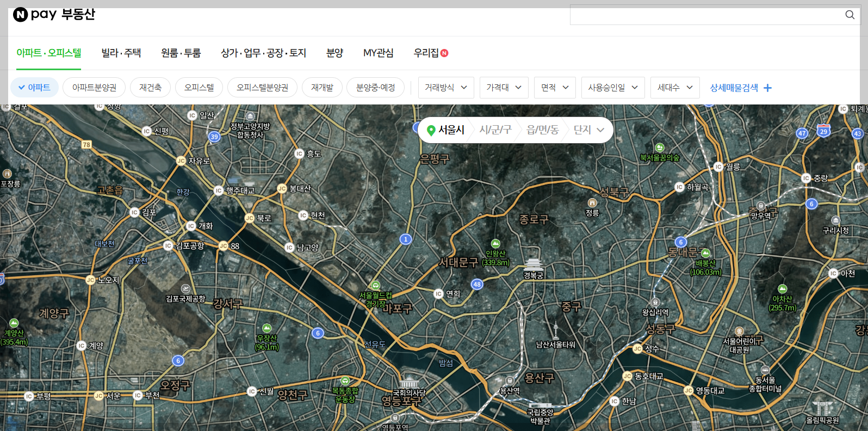The width and height of the screenshot is (868, 431).
Task: Click the 올림픽공원 landmark icon
Action: pos(822,408)
